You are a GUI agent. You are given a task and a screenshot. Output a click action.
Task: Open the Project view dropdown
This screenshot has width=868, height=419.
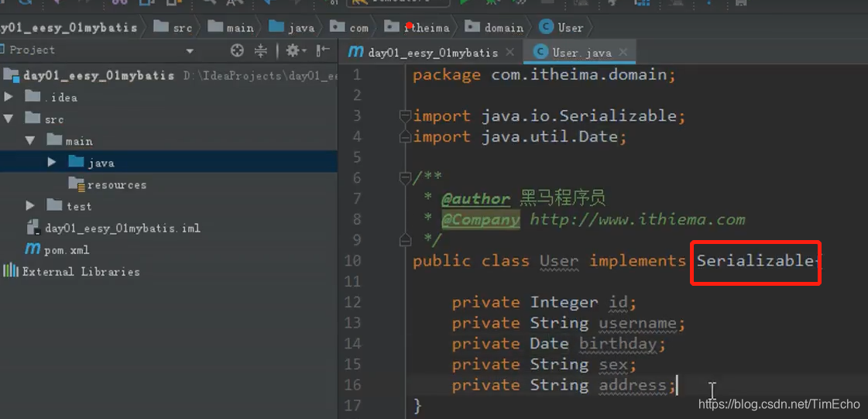click(190, 51)
